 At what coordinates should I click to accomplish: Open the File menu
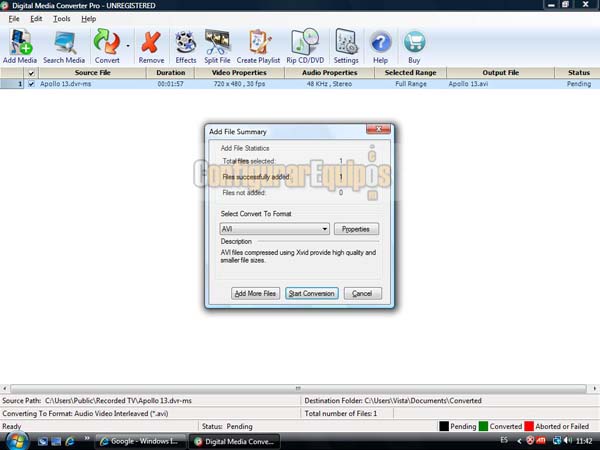pyautogui.click(x=14, y=19)
